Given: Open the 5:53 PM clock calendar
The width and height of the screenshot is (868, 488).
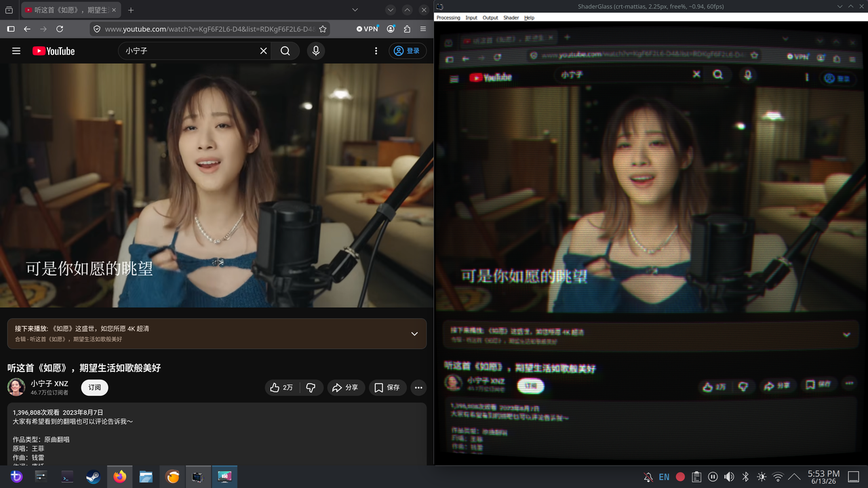Looking at the screenshot, I should tap(824, 477).
